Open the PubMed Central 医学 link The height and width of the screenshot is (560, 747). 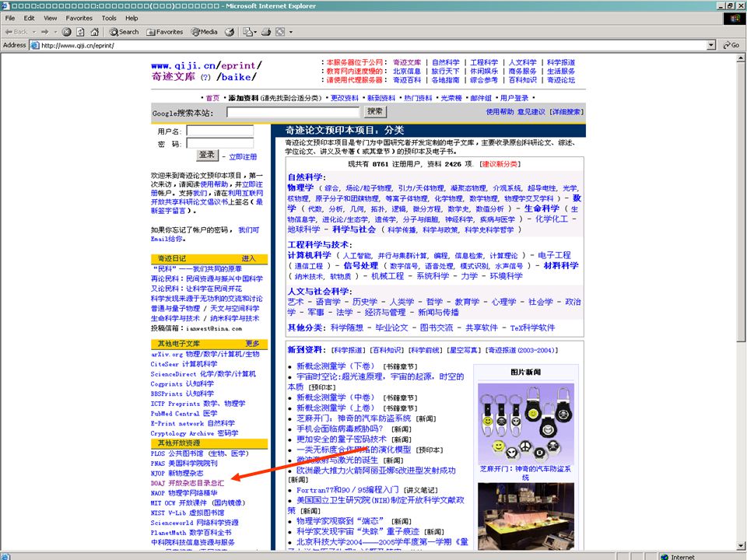click(x=184, y=413)
